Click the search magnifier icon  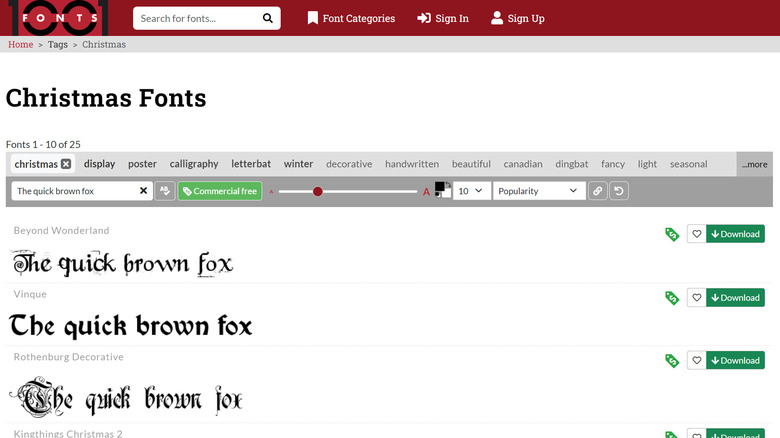(x=268, y=18)
